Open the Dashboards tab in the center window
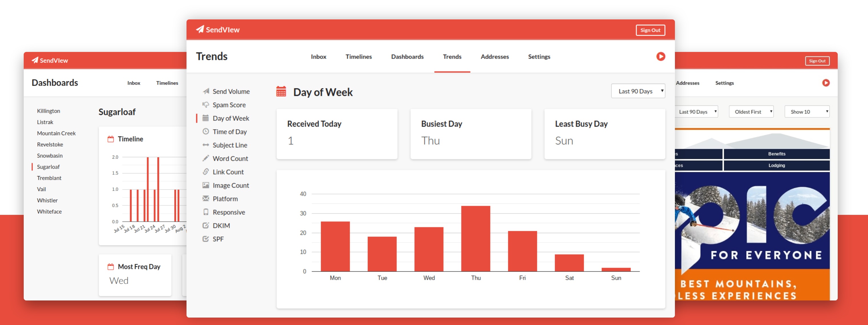The height and width of the screenshot is (325, 868). pyautogui.click(x=407, y=56)
